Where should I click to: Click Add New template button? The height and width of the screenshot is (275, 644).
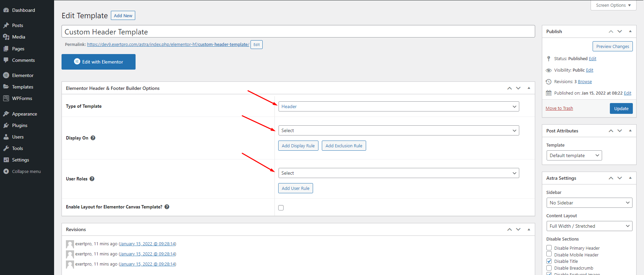(123, 16)
